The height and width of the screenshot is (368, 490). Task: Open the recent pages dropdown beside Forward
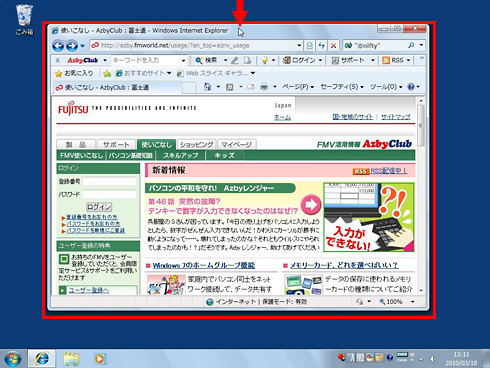[x=82, y=46]
